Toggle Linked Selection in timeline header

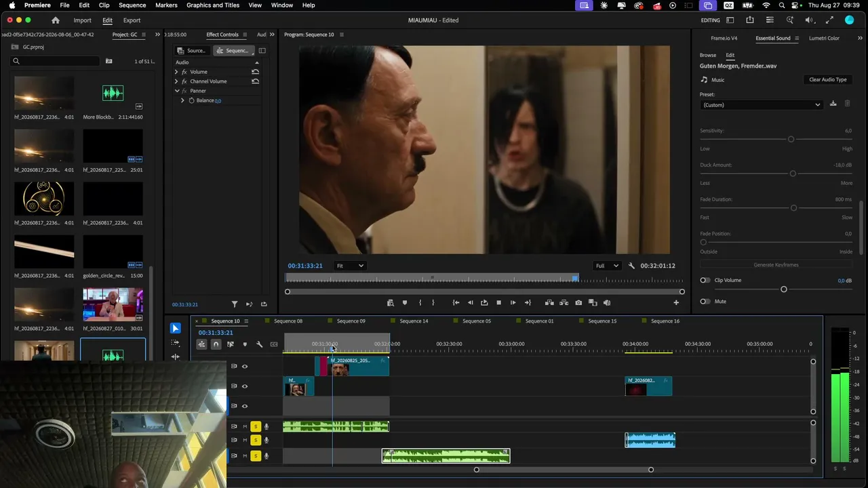coord(231,344)
